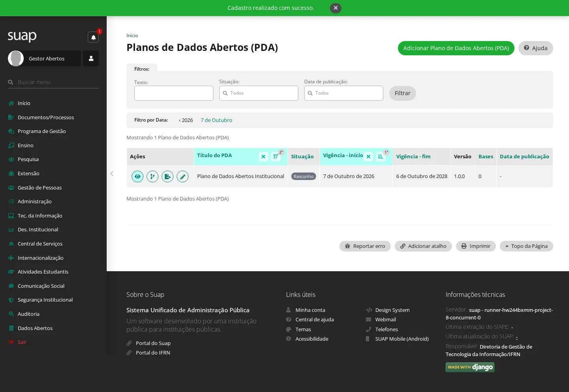This screenshot has width=569, height=392.
Task: Sort by Data de publicação column
Action: coord(524,157)
